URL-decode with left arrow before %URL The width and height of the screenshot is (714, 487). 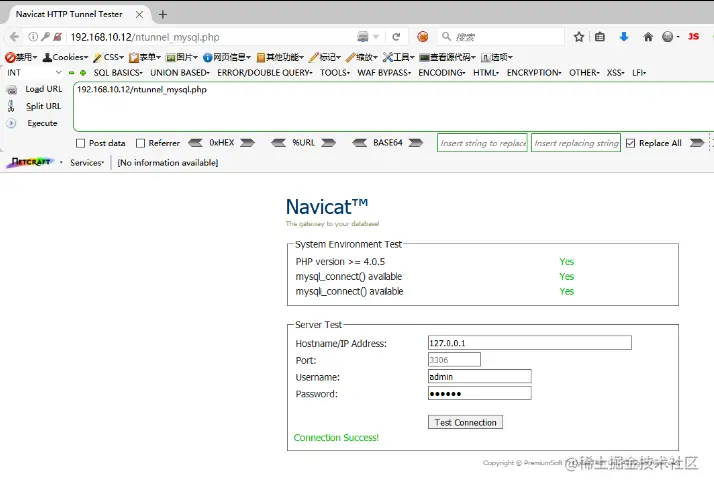tap(278, 143)
